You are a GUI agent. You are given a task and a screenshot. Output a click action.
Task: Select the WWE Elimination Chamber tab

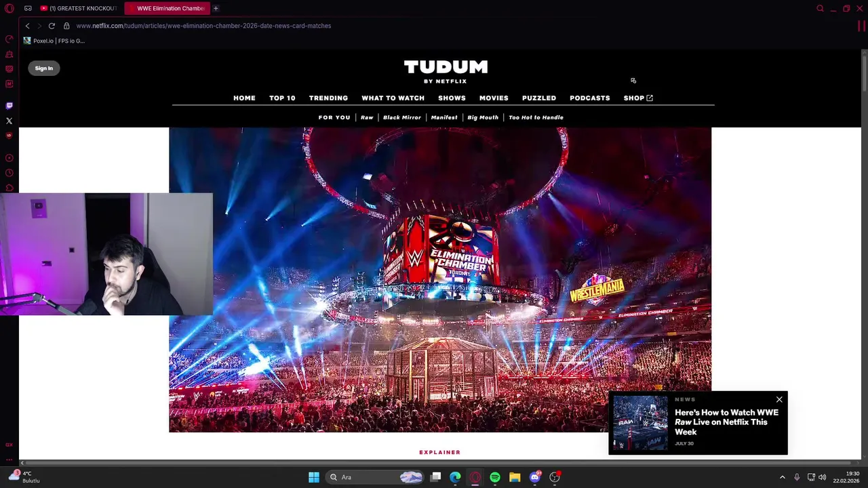click(x=166, y=8)
